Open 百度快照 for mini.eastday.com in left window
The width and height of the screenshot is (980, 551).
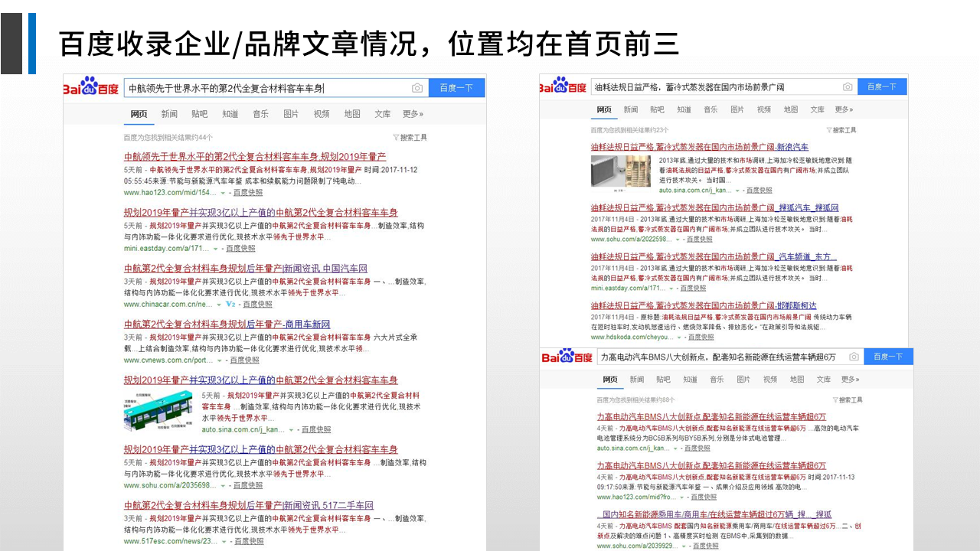[x=240, y=249]
